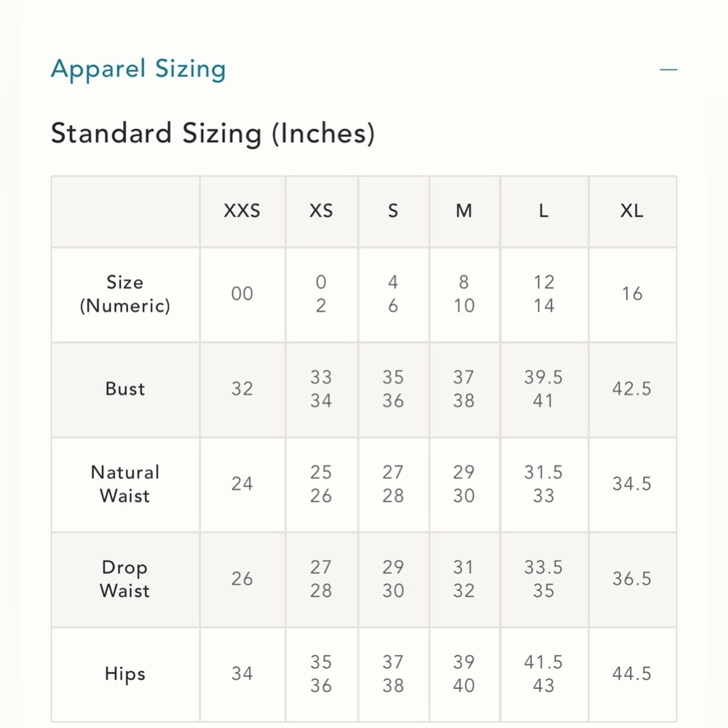Click the XL numeric size 16
The height and width of the screenshot is (728, 728).
(x=632, y=294)
